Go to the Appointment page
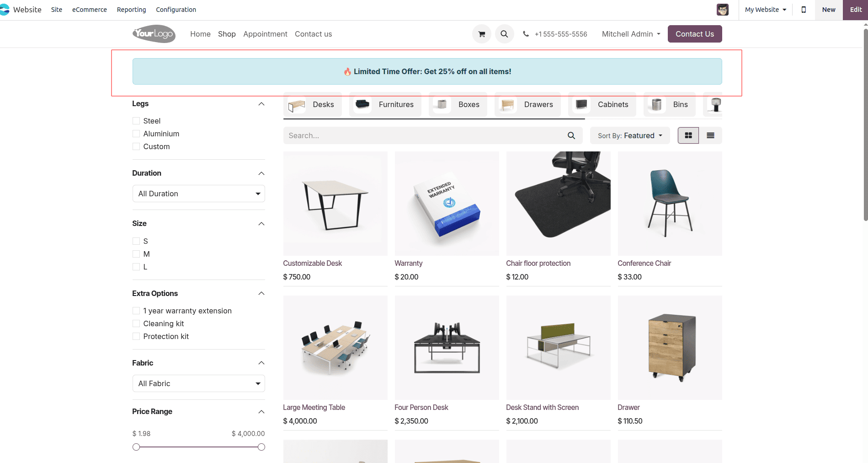 click(265, 34)
